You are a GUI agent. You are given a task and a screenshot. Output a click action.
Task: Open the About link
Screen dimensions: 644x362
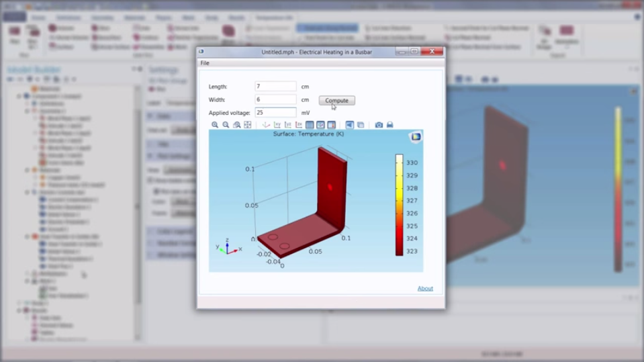tap(425, 289)
